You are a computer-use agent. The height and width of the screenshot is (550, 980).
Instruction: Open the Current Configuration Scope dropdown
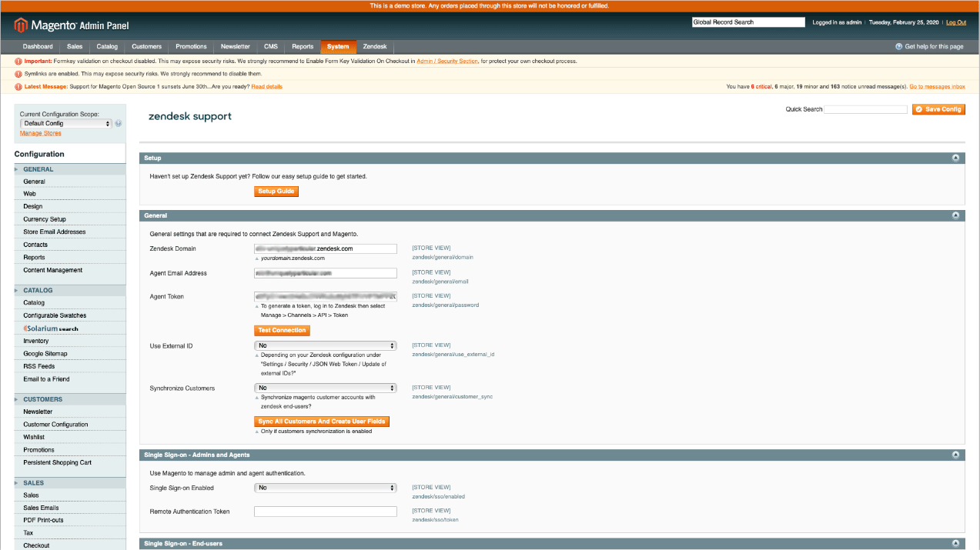[x=66, y=123]
